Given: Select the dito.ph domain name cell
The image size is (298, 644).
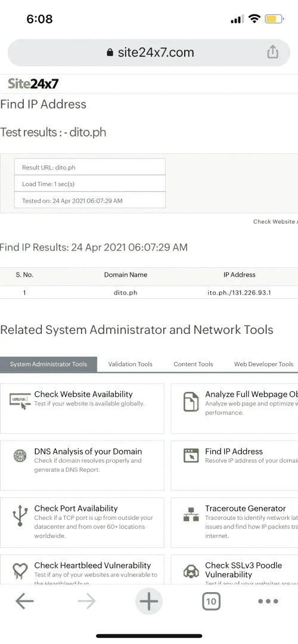Looking at the screenshot, I should point(126,293).
